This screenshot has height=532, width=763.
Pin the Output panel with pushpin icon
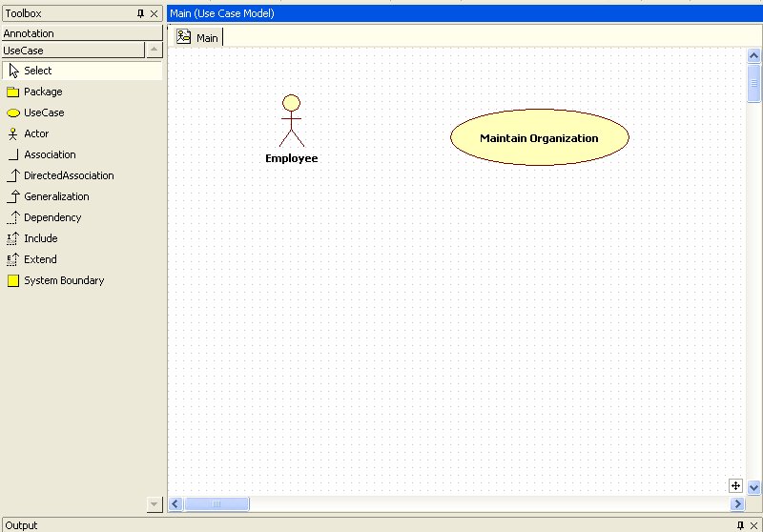[740, 525]
